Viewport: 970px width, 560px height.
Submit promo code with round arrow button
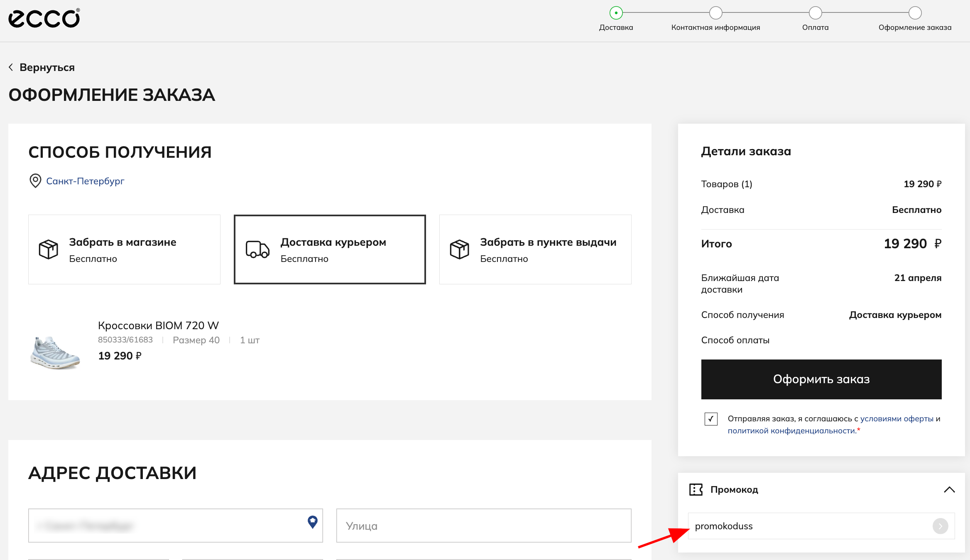pyautogui.click(x=940, y=526)
